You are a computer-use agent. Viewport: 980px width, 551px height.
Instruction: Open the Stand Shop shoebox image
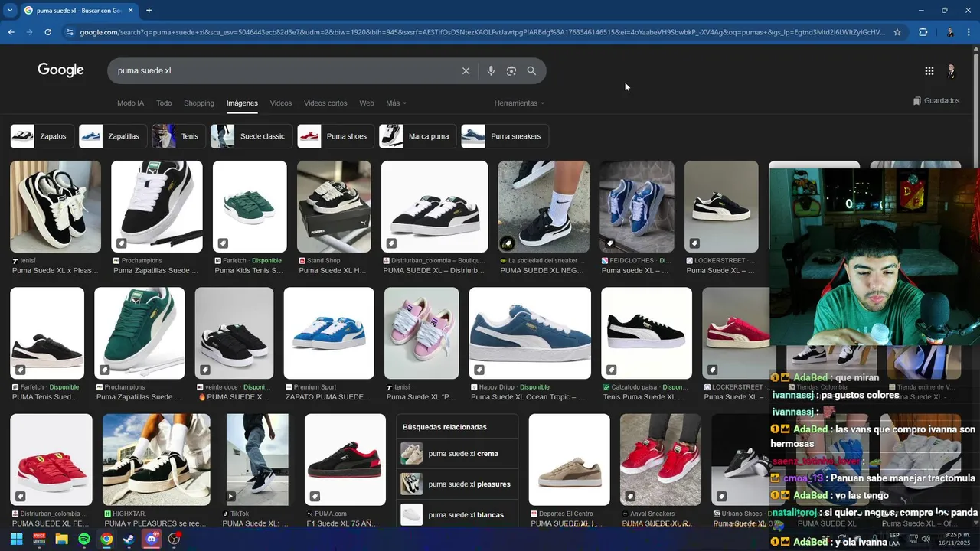(x=334, y=207)
